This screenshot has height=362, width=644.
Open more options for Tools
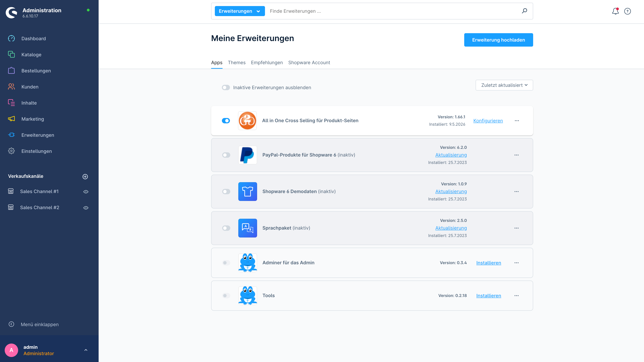pyautogui.click(x=517, y=295)
